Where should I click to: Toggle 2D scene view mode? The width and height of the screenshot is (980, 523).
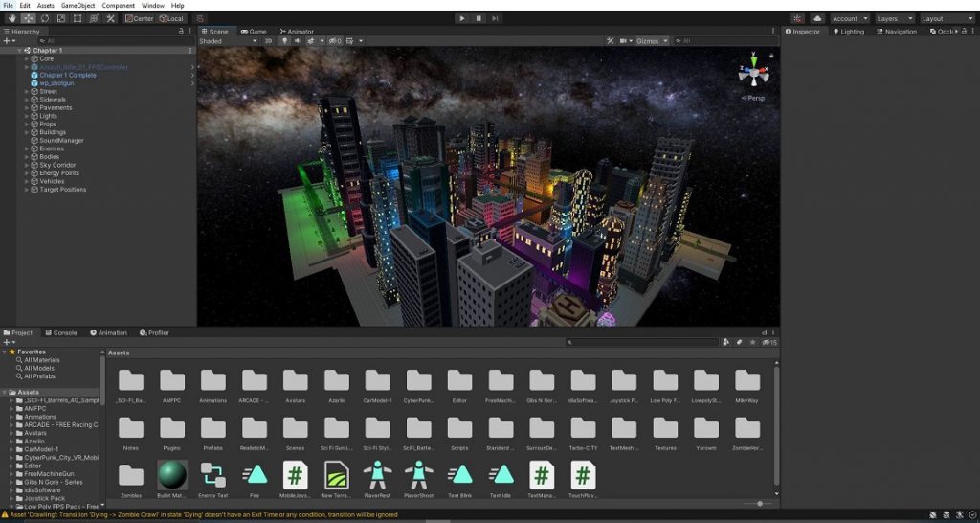coord(268,40)
